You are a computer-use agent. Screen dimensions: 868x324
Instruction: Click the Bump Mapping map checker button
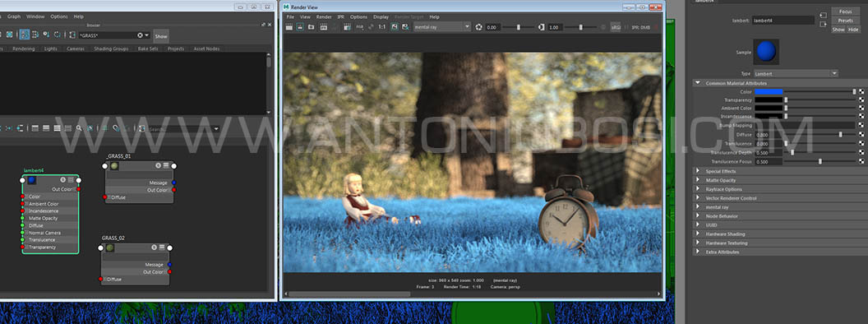click(861, 125)
